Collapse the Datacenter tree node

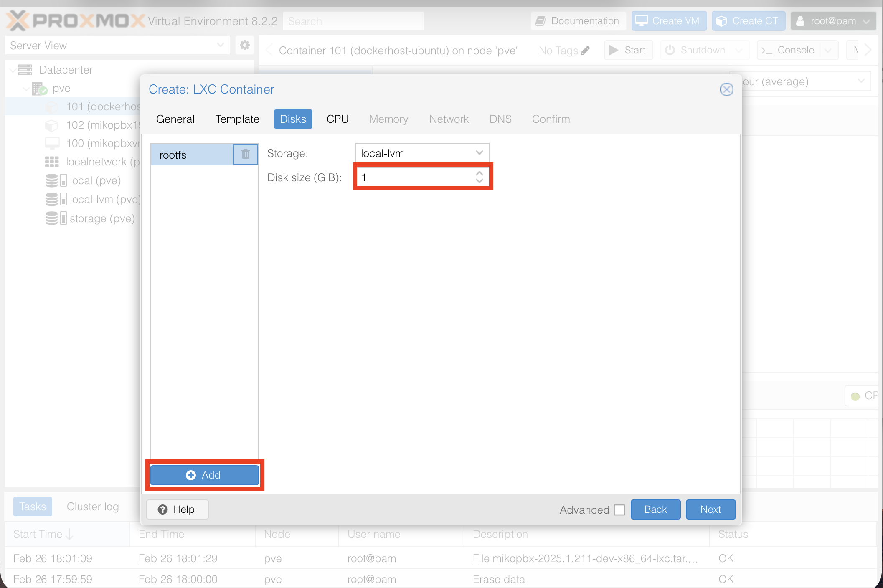(x=13, y=70)
